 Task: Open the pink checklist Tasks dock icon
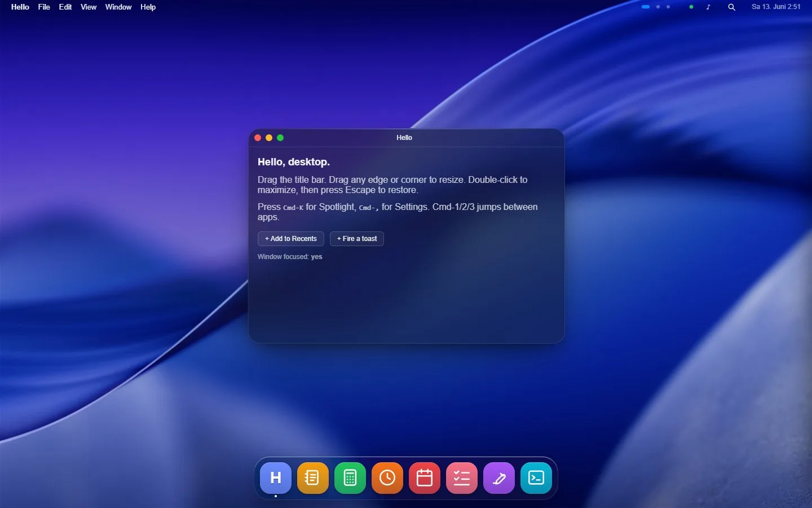[x=462, y=478]
